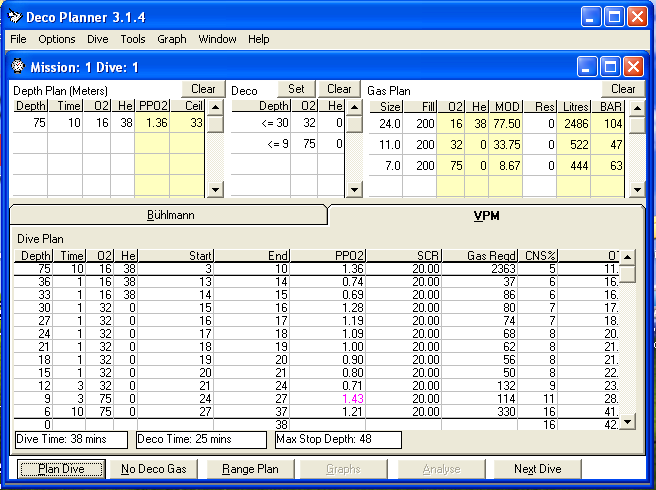Open the Range Plan button
Screen dimensions: 656x490
tap(250, 469)
